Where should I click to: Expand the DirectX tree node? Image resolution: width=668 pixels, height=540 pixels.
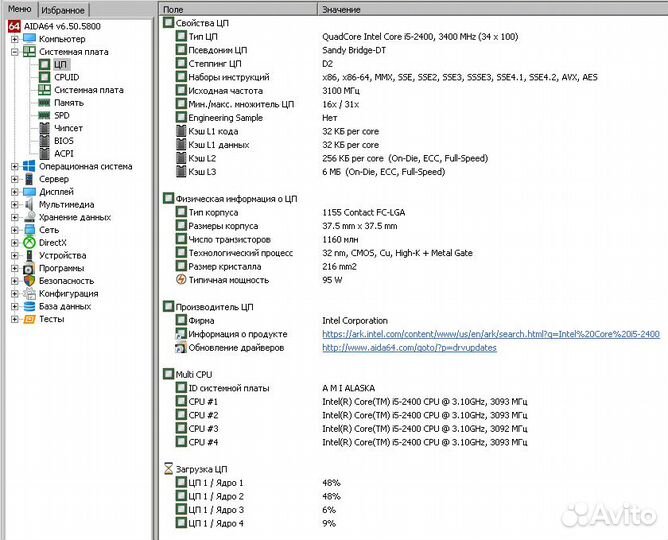coord(14,243)
